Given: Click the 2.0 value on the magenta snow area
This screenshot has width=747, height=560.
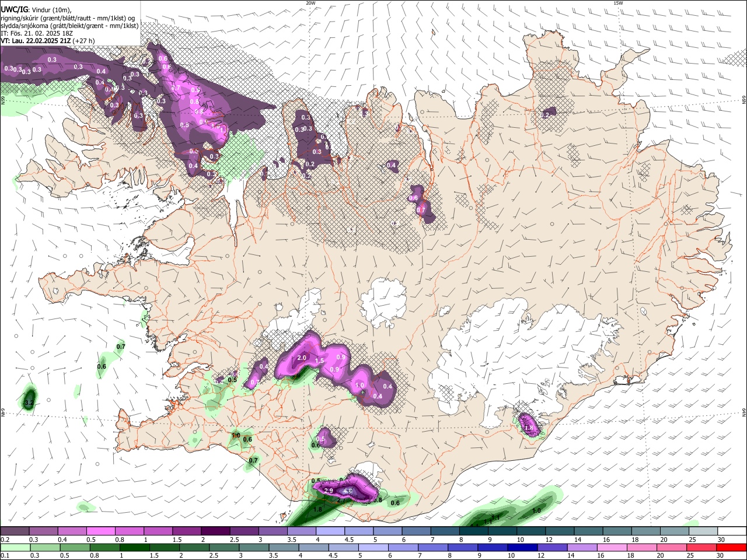Looking at the screenshot, I should [302, 358].
